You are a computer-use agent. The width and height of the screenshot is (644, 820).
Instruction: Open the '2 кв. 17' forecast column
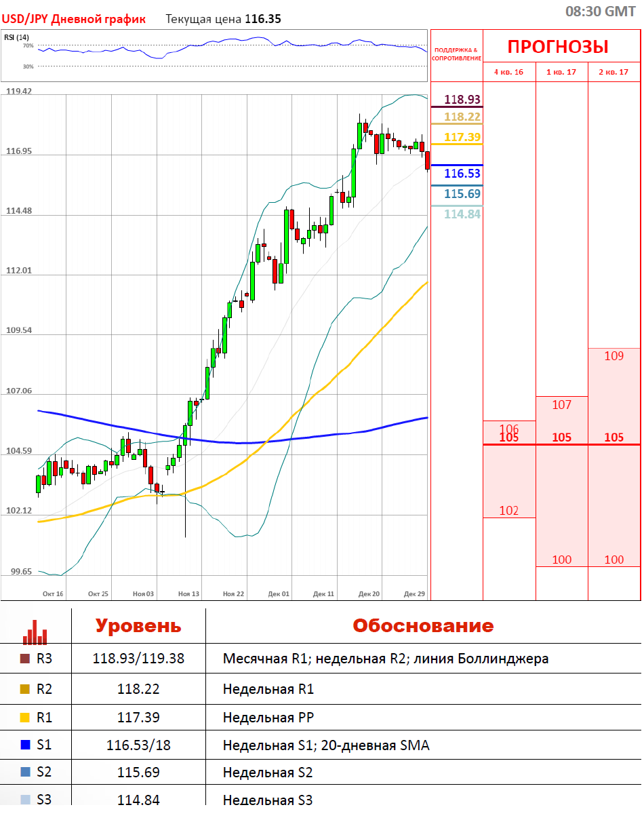(x=613, y=72)
